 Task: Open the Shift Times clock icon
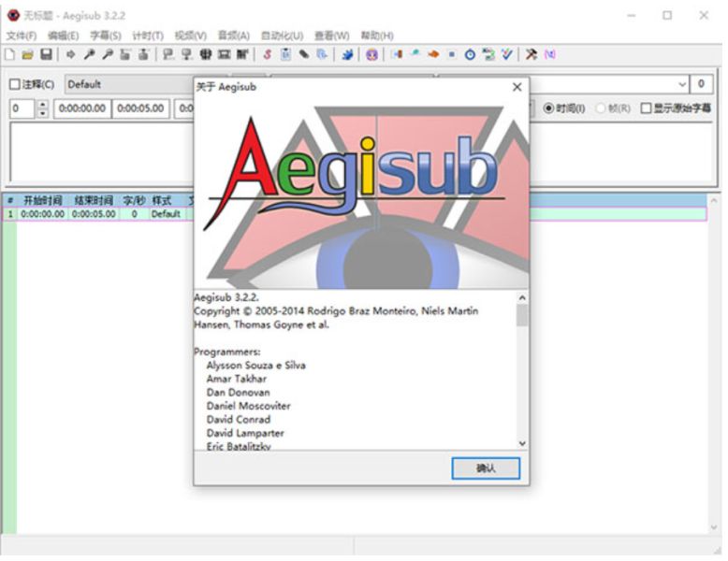coord(470,54)
